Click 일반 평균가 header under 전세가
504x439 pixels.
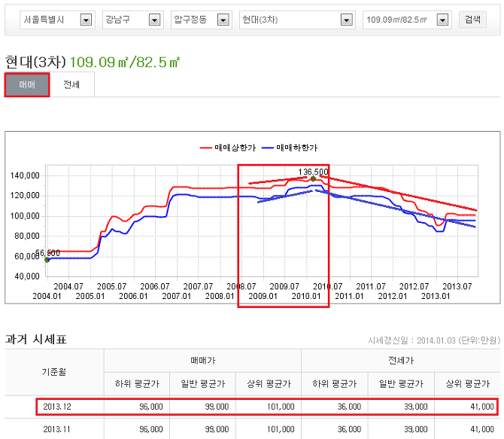401,383
